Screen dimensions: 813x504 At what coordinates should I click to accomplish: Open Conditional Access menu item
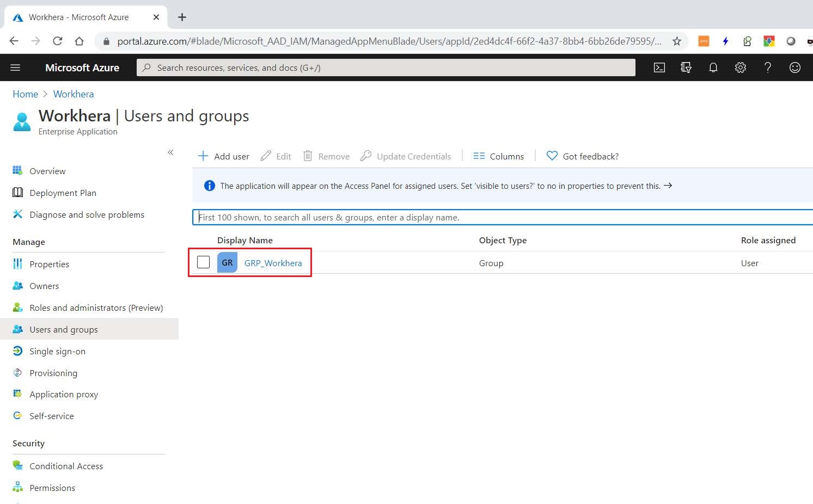66,466
